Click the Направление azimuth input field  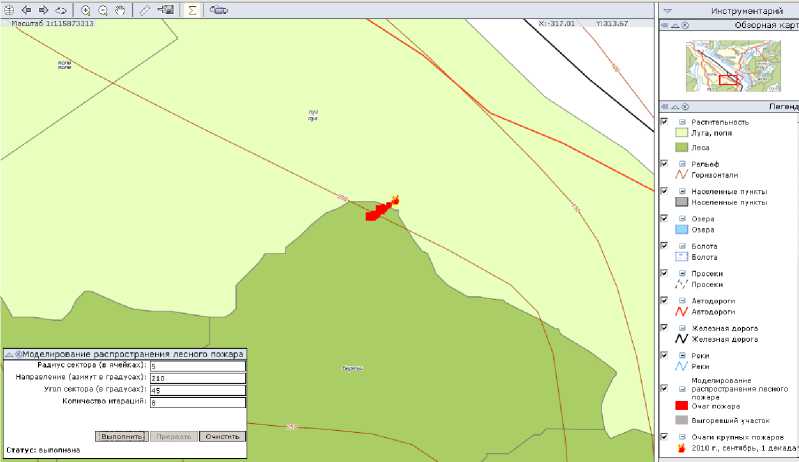pos(198,378)
